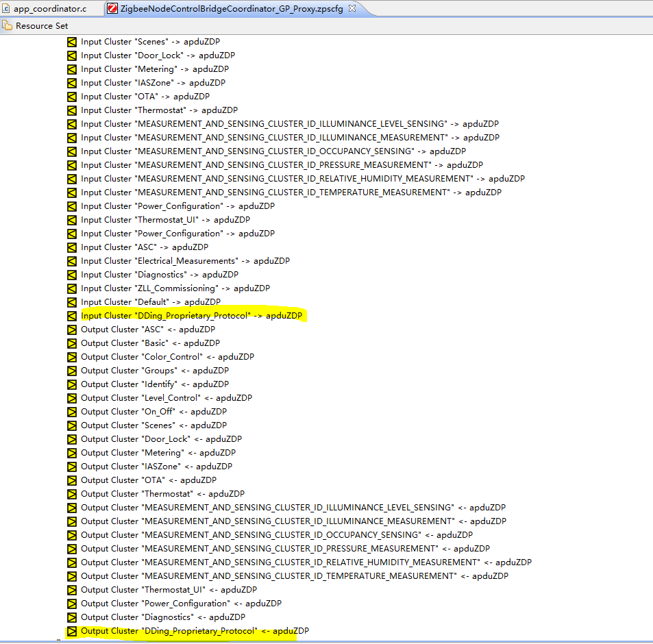Click icon of Input Cluster OCCUPANCY_SENSING
Image resolution: width=653 pixels, height=644 pixels.
click(72, 151)
